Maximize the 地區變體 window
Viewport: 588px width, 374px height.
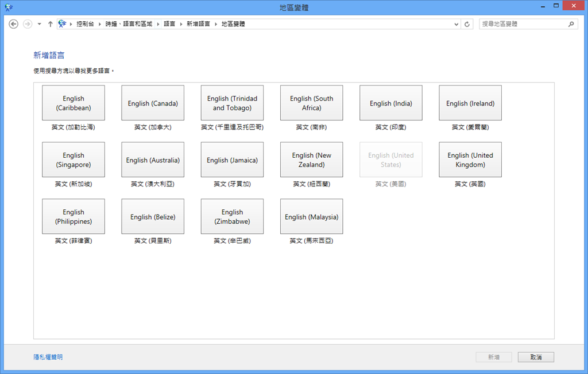tap(556, 6)
